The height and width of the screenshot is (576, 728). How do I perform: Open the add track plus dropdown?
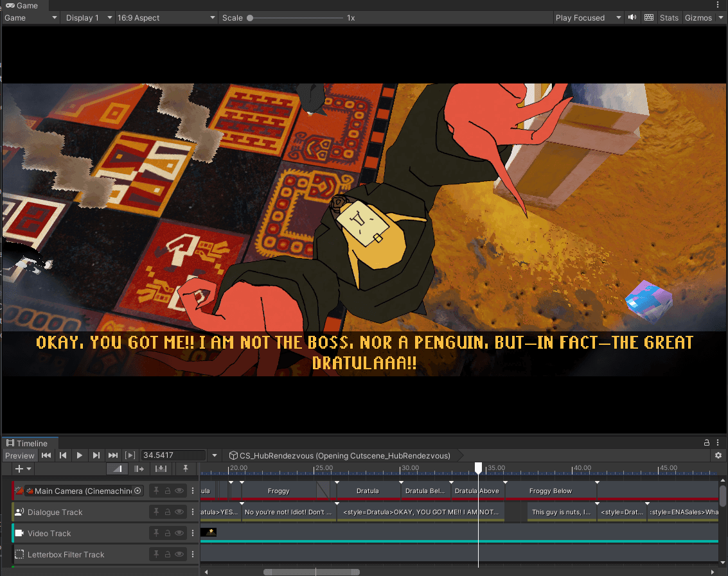[x=23, y=469]
